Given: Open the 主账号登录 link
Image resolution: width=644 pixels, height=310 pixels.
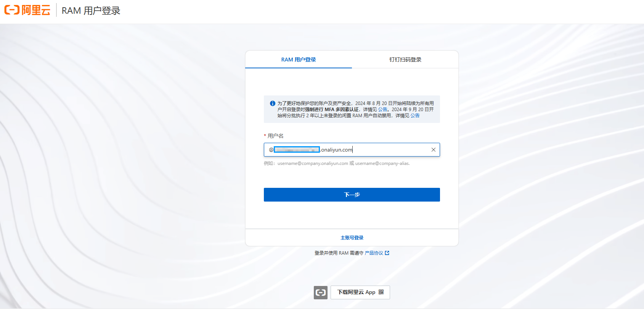Looking at the screenshot, I should pos(352,237).
